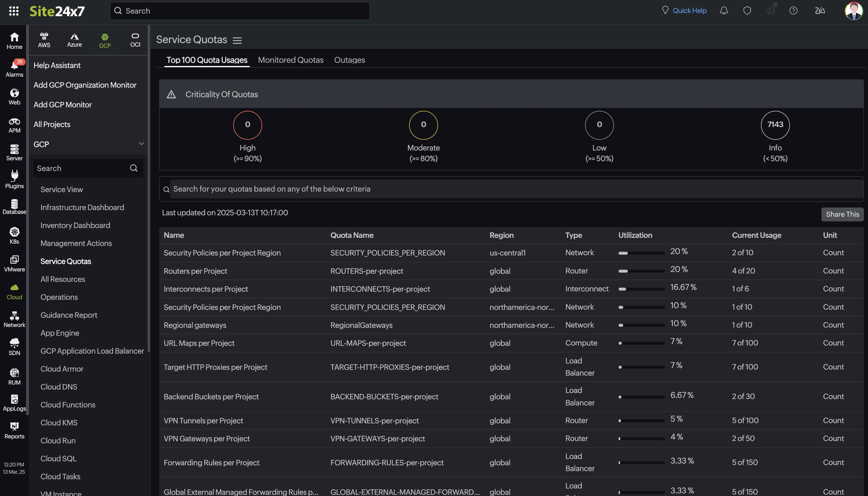868x496 pixels.
Task: Click the Share This button
Action: [x=842, y=214]
